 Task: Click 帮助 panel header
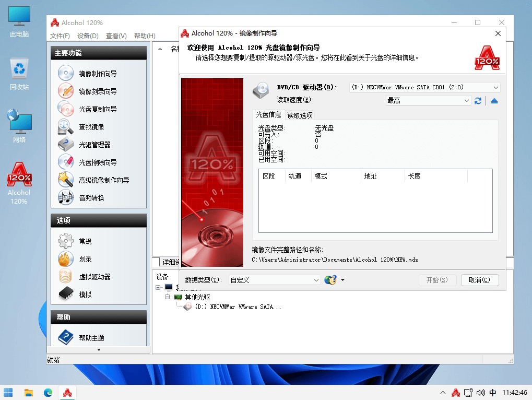pos(99,317)
